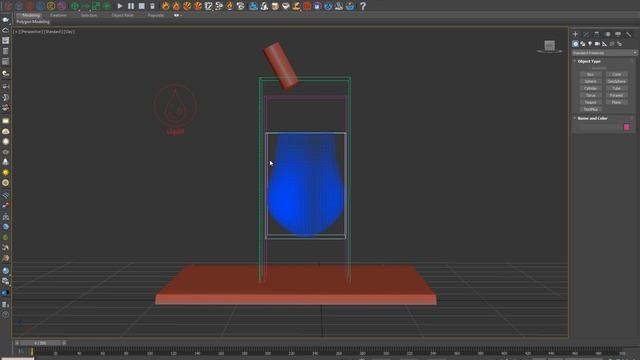Image resolution: width=640 pixels, height=360 pixels.
Task: Click the TextPlus primitive button
Action: 591,109
